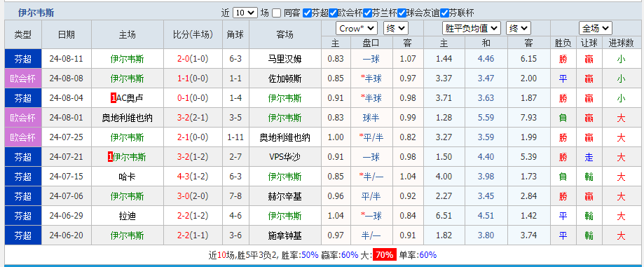
Task: Click home team 奥地利维也纳 in 24-08-01 row
Action: pos(128,118)
